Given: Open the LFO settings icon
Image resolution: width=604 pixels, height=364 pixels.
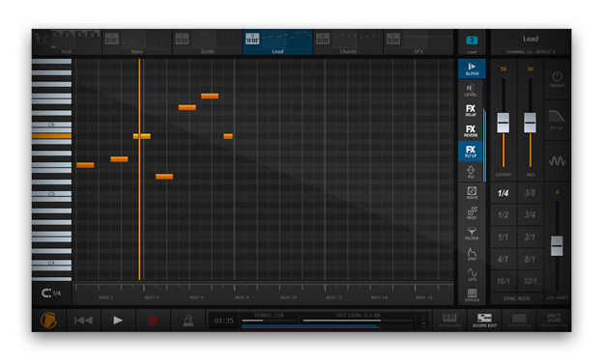Looking at the screenshot, I should [x=472, y=275].
